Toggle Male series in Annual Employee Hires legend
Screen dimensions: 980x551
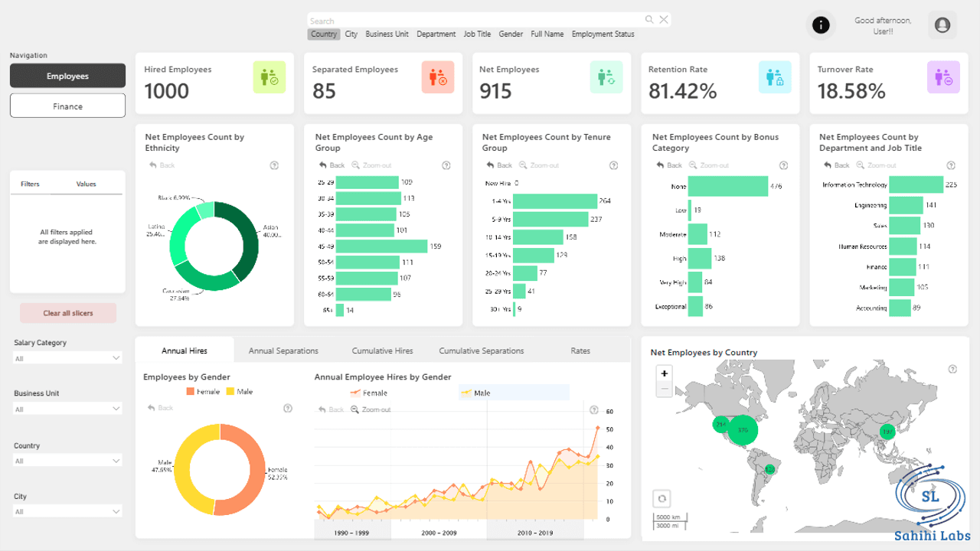coord(513,393)
